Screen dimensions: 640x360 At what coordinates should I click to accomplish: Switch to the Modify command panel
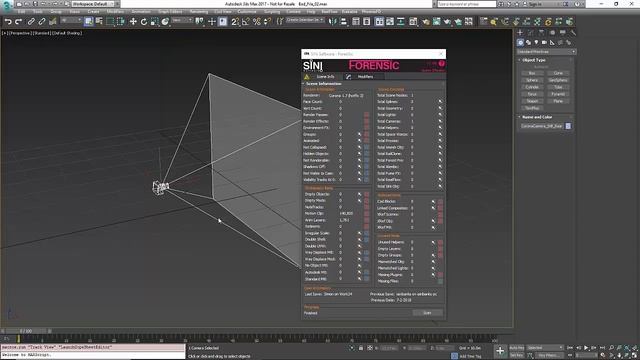point(531,32)
